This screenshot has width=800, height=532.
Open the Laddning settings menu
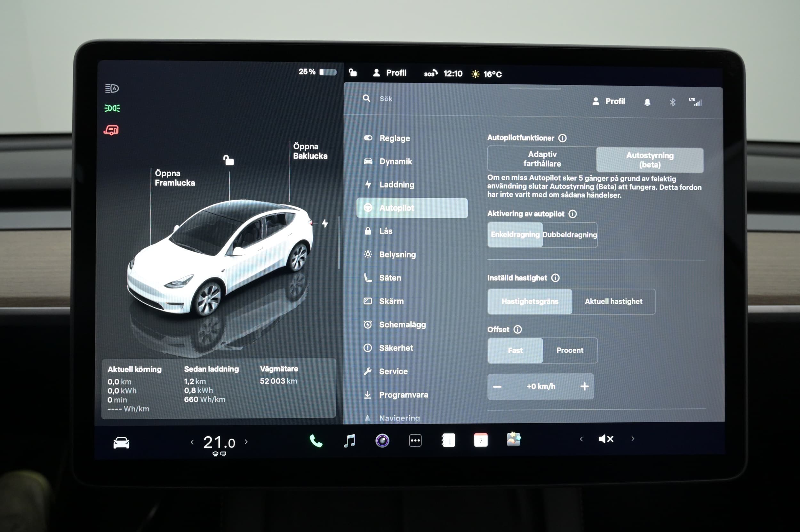(396, 185)
